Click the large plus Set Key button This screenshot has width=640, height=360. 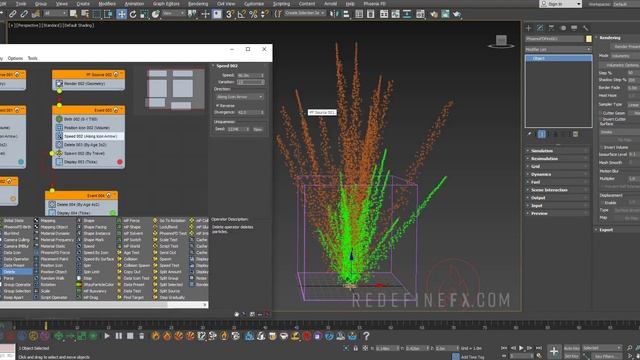tap(554, 351)
